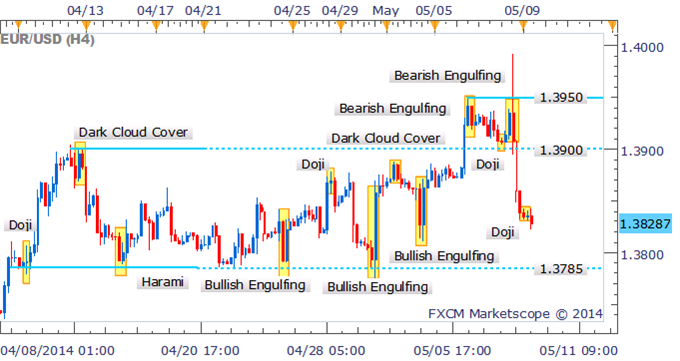Click the 04/20 17:00 time axis label
Viewport: 680px width, 361px height.
[x=200, y=350]
